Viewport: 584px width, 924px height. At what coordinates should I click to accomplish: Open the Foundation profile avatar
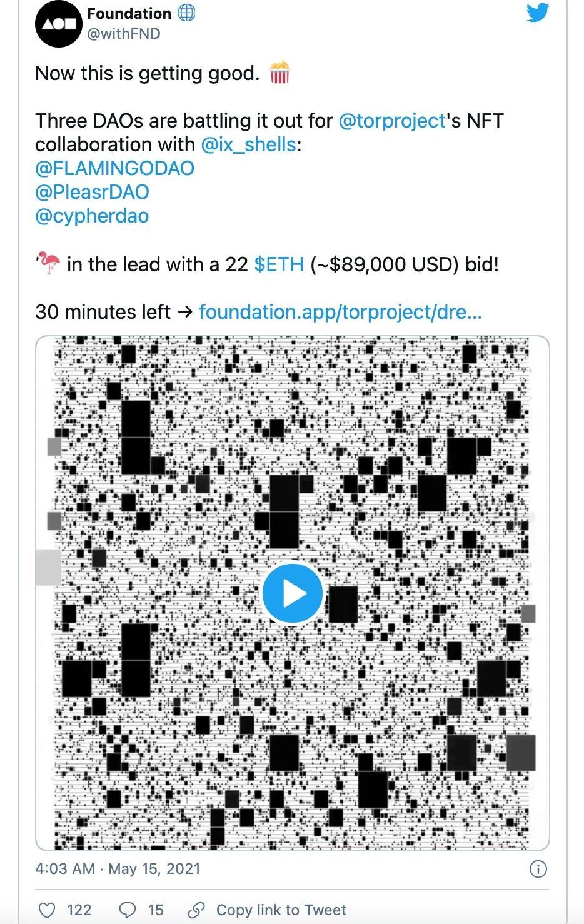click(59, 24)
